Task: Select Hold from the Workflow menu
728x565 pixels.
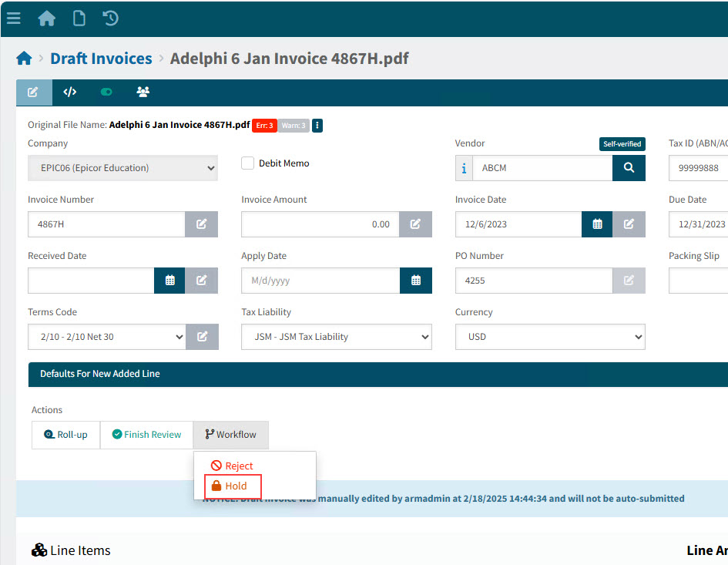Action: (233, 486)
